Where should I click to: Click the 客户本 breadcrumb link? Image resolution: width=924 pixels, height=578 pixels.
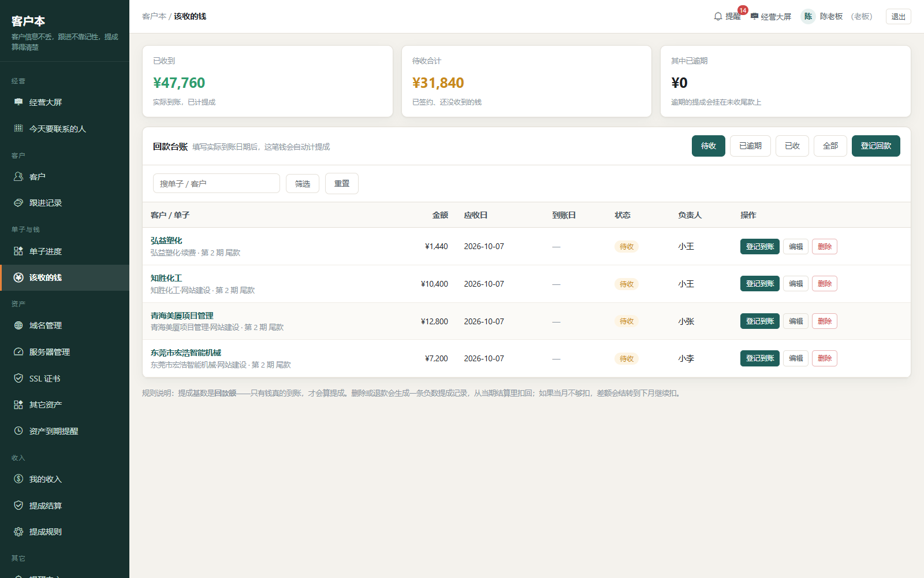click(x=154, y=16)
